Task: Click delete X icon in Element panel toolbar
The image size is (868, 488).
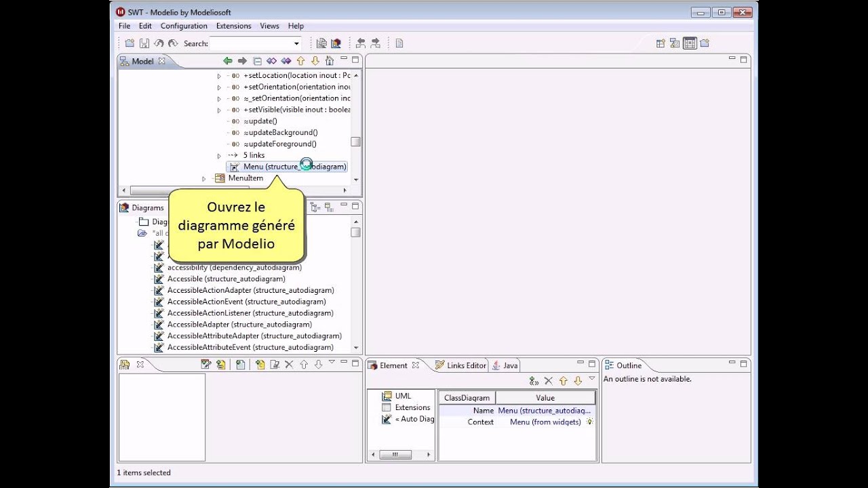Action: click(549, 381)
